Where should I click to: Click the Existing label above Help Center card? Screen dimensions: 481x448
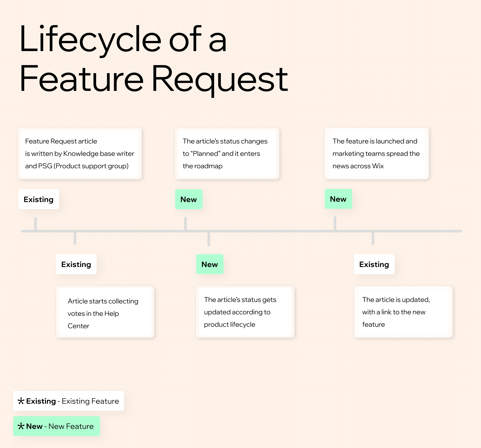click(x=76, y=264)
